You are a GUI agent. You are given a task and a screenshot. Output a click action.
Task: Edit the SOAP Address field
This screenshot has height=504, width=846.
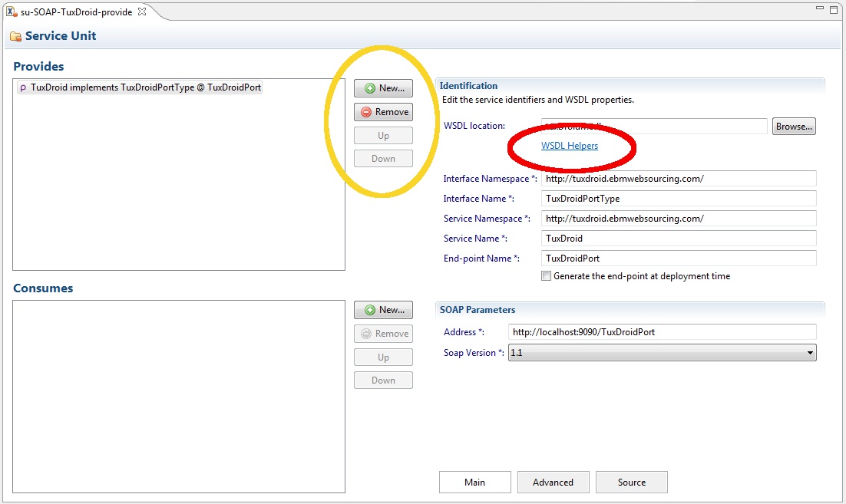pos(662,332)
